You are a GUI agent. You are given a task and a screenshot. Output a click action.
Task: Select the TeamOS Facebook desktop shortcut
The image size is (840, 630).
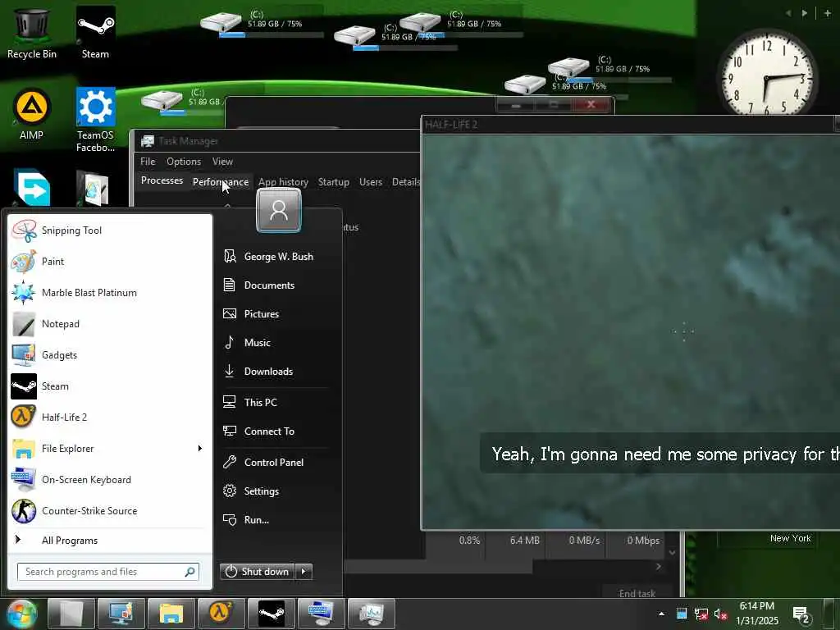pyautogui.click(x=95, y=120)
